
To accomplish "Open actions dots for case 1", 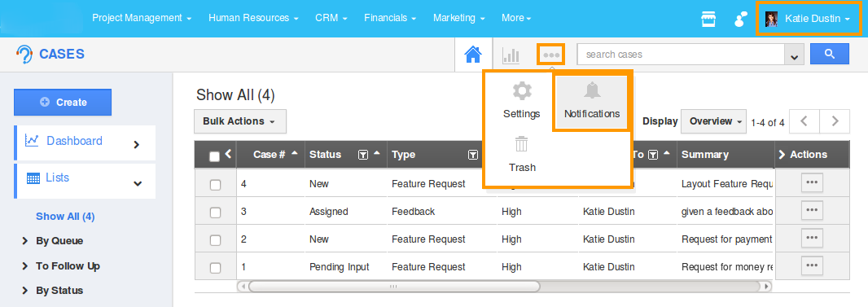I will (812, 265).
